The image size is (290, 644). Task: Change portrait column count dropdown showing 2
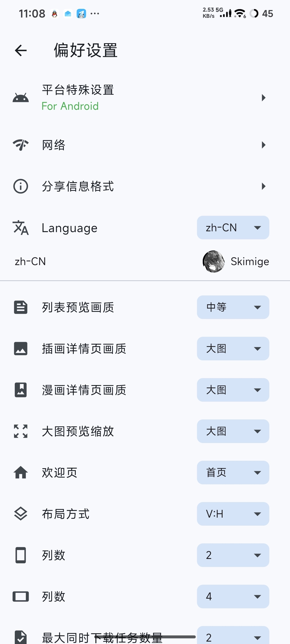(233, 555)
